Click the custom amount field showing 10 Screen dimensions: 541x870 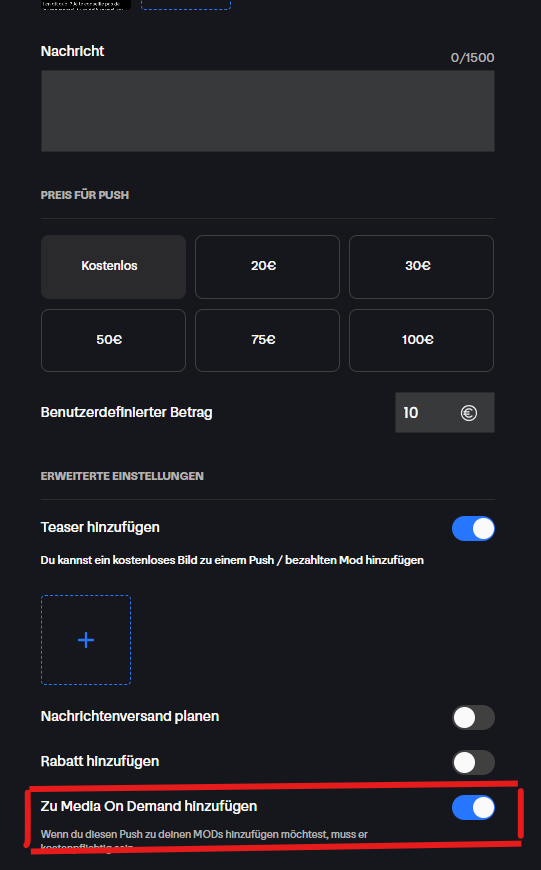pos(445,413)
